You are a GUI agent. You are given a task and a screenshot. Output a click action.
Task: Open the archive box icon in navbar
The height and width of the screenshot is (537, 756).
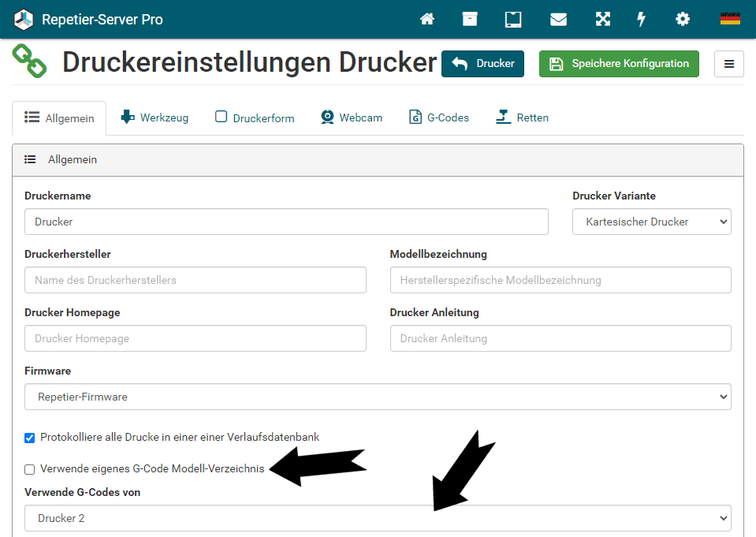pos(470,19)
